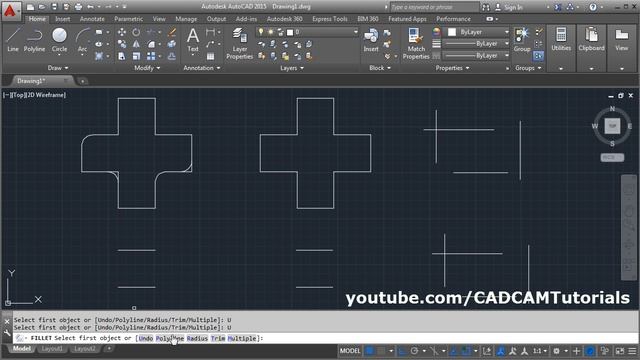This screenshot has width=640, height=360.
Task: Select the Polyline tool
Action: click(x=34, y=40)
